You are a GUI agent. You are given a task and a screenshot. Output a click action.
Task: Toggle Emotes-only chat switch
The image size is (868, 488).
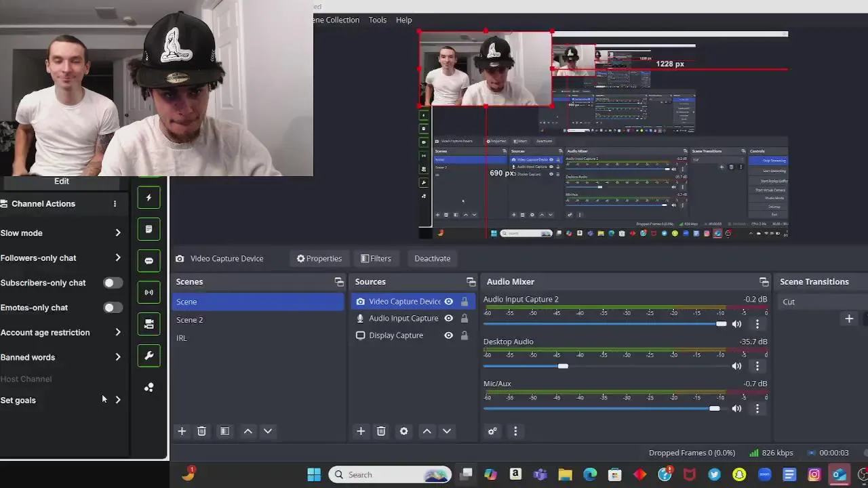113,308
